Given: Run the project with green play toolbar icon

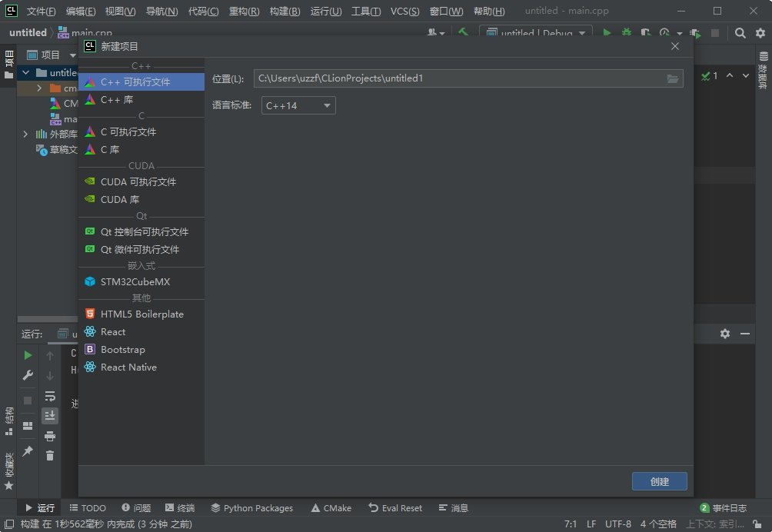Looking at the screenshot, I should pyautogui.click(x=607, y=33).
